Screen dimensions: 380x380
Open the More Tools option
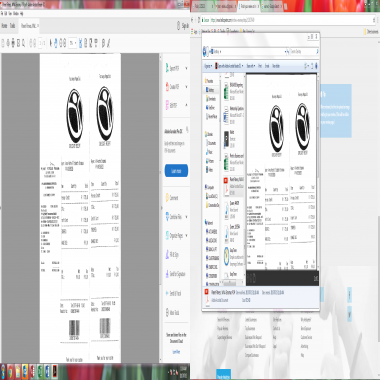click(x=172, y=313)
